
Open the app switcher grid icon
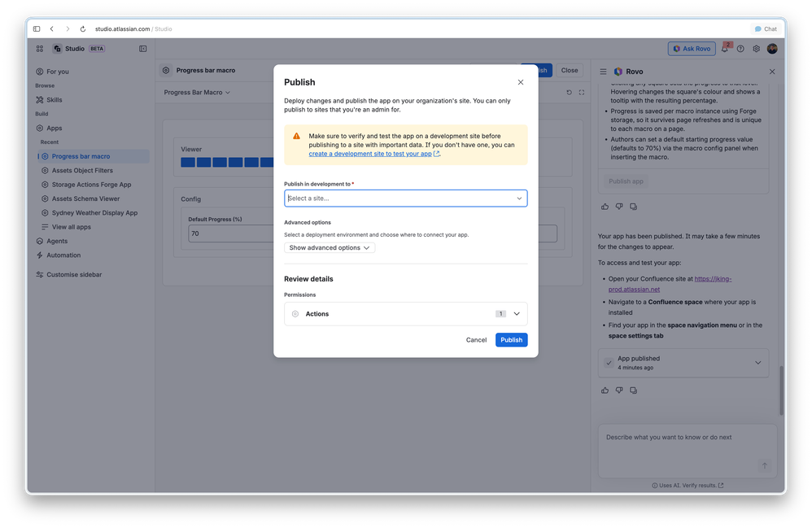(40, 49)
